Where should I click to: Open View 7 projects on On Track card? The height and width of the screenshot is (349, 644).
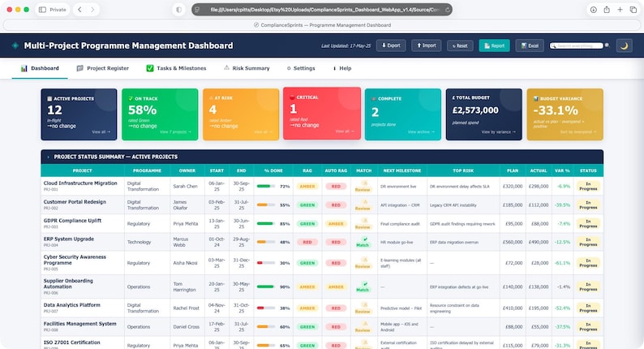[175, 132]
